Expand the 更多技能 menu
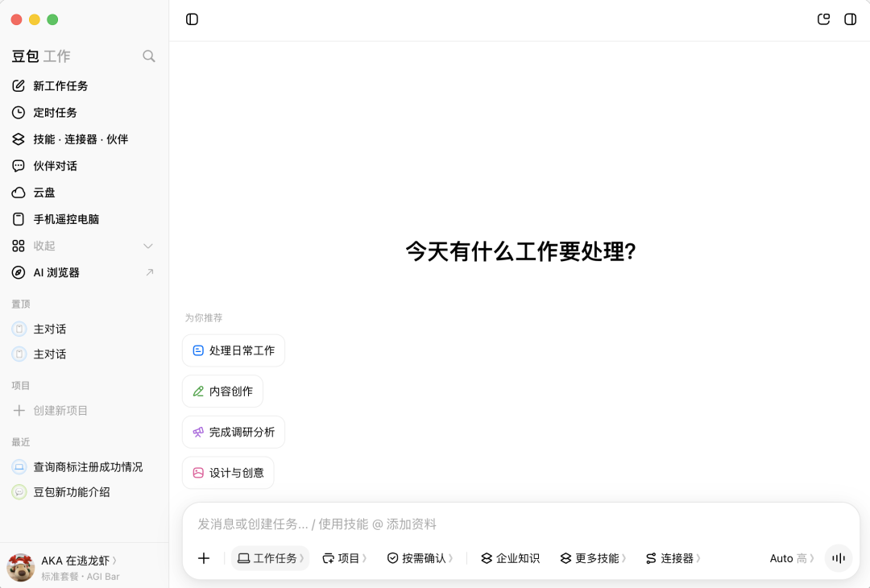This screenshot has height=588, width=870. click(593, 558)
